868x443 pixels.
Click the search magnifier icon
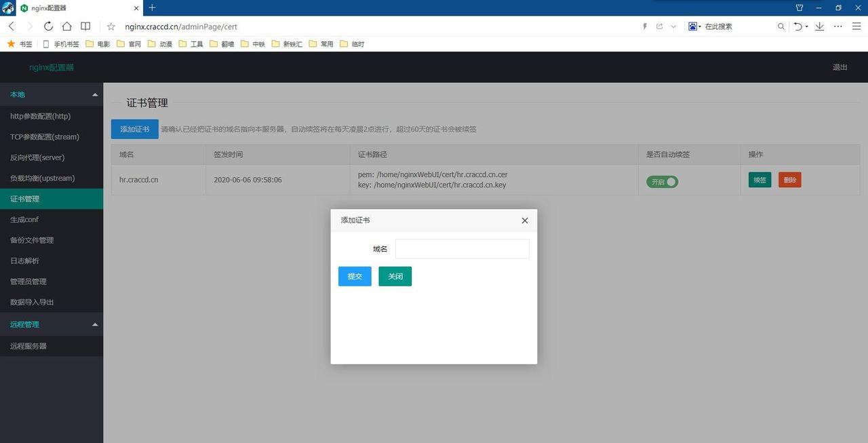tap(781, 26)
